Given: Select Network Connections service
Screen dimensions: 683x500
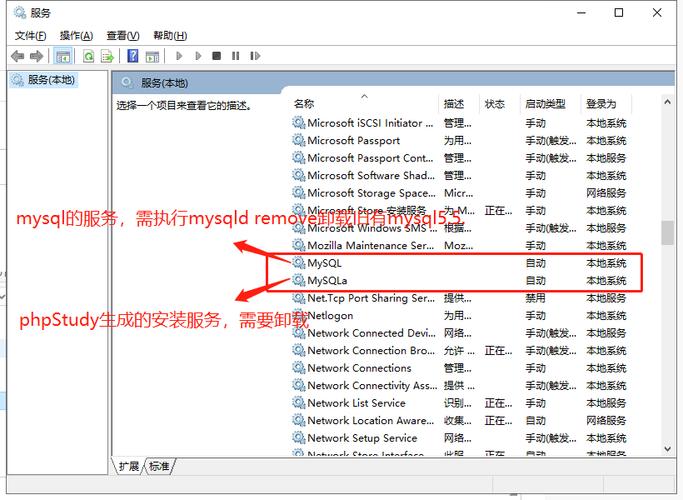Looking at the screenshot, I should click(x=461, y=368).
